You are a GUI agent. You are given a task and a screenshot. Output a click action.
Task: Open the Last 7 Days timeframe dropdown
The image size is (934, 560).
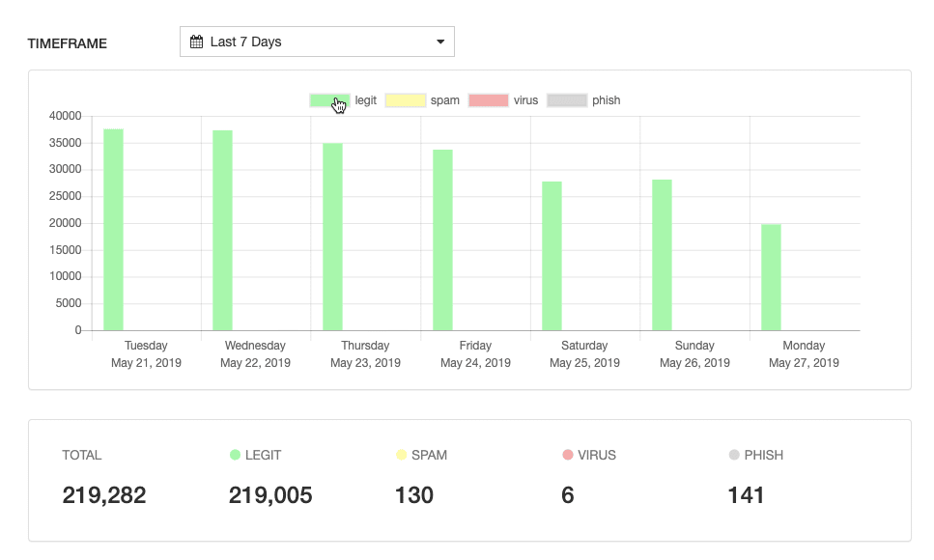tap(317, 41)
